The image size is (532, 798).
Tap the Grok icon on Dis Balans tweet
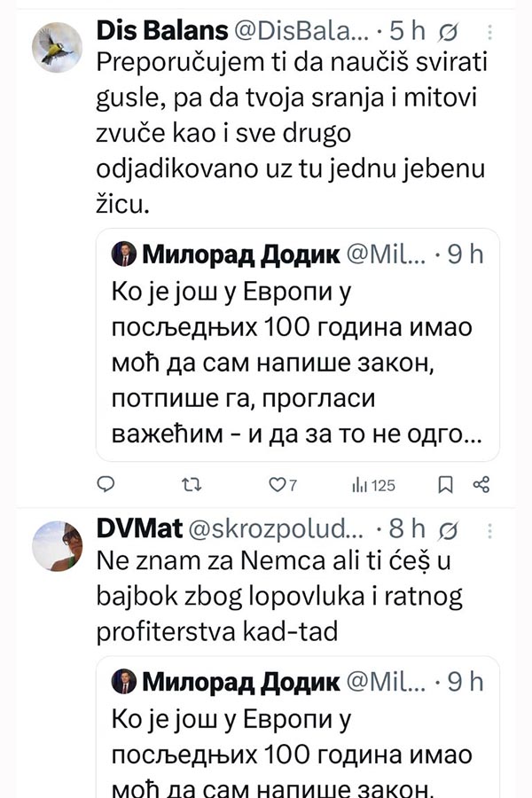[449, 31]
